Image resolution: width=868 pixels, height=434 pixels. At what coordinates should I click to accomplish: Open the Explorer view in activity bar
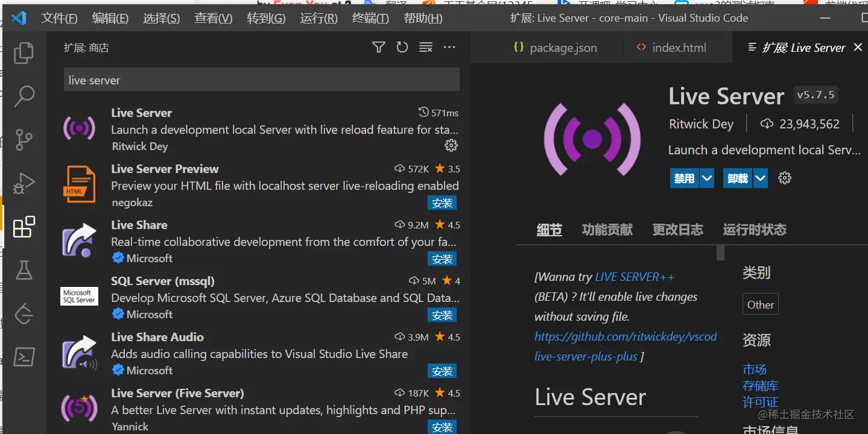coord(24,52)
